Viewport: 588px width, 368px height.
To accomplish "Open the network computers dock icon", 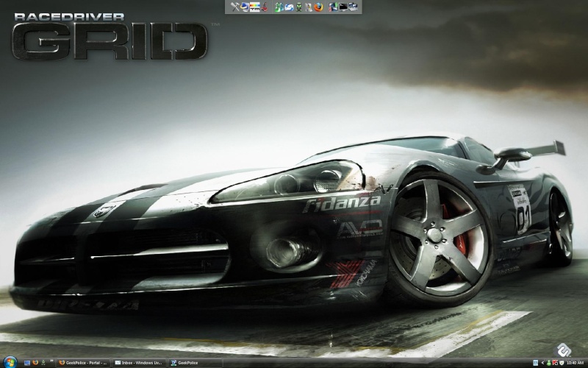I will pyautogui.click(x=353, y=7).
